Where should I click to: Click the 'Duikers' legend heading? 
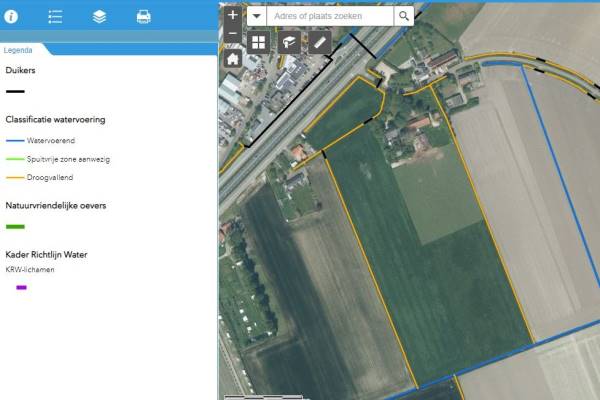click(20, 70)
